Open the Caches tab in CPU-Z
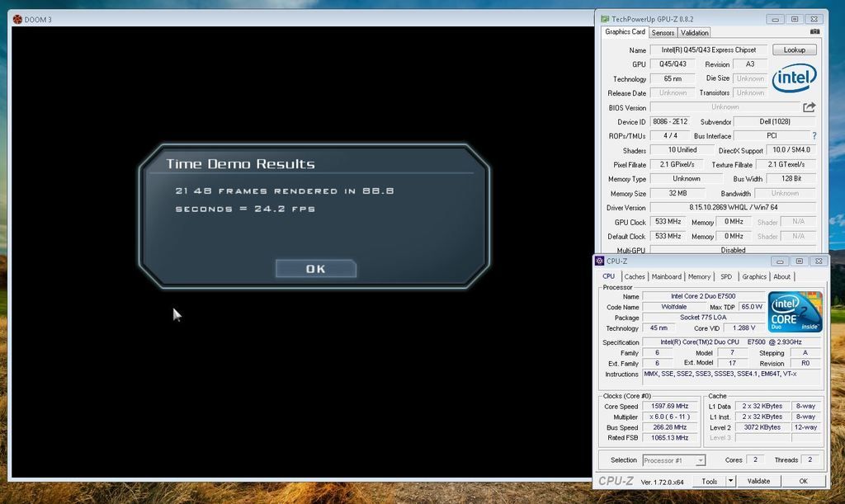This screenshot has width=845, height=504. tap(635, 277)
